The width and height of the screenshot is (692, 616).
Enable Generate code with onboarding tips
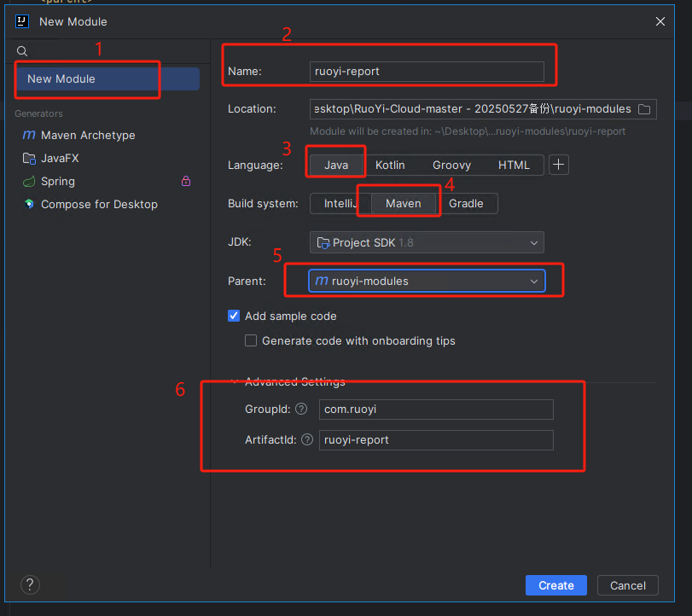point(251,340)
